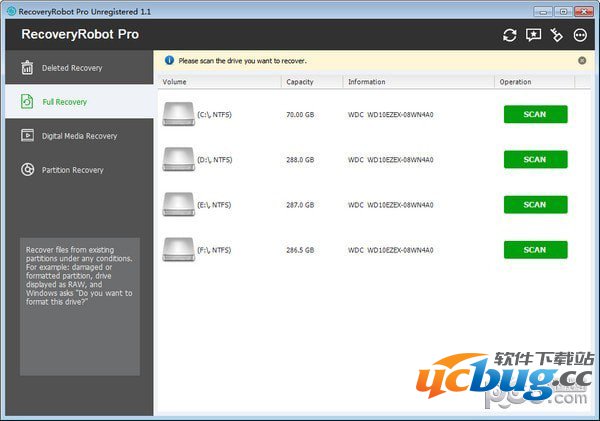
Task: Select the C: drive icon
Action: (x=177, y=114)
